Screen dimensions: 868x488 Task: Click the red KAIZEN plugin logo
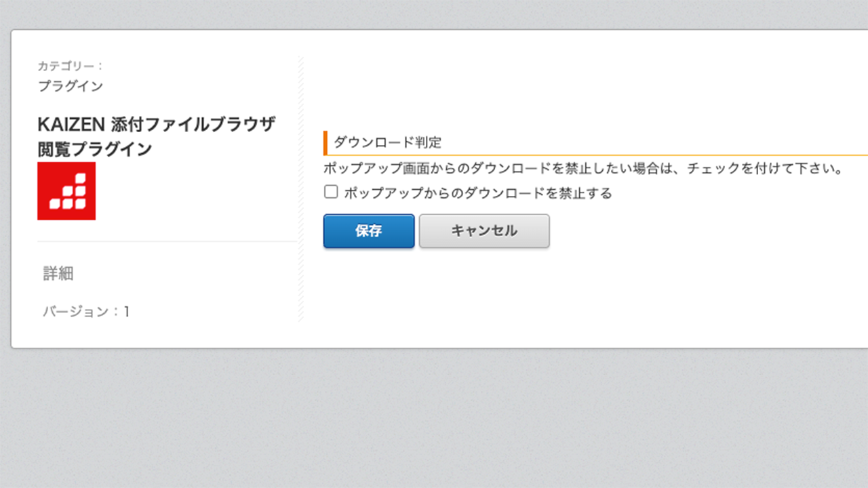[66, 191]
